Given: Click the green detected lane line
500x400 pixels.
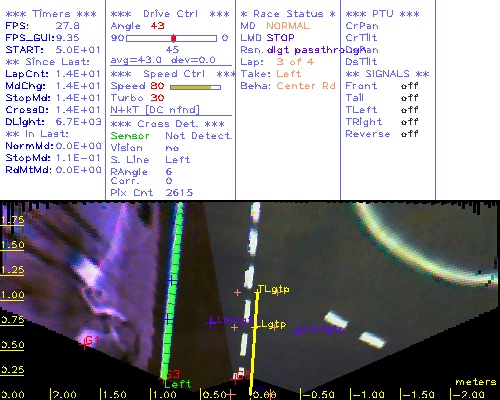Looking at the screenshot, I should 172,290.
